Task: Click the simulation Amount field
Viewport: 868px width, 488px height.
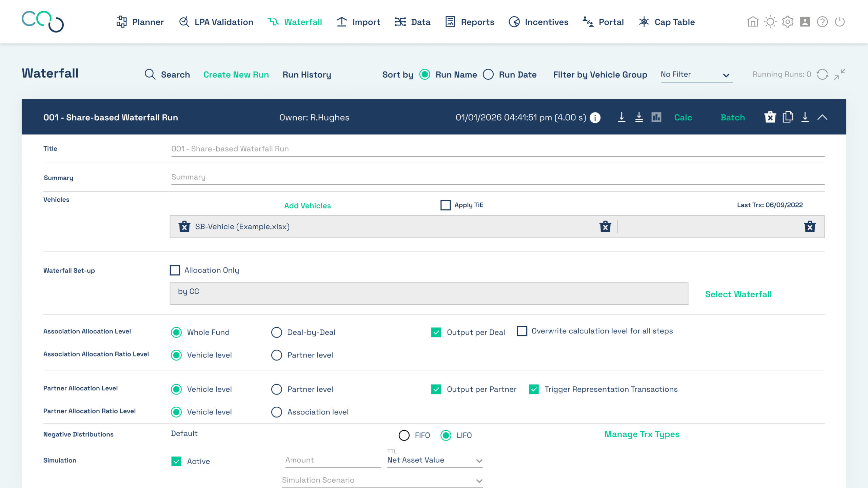Action: click(x=333, y=460)
